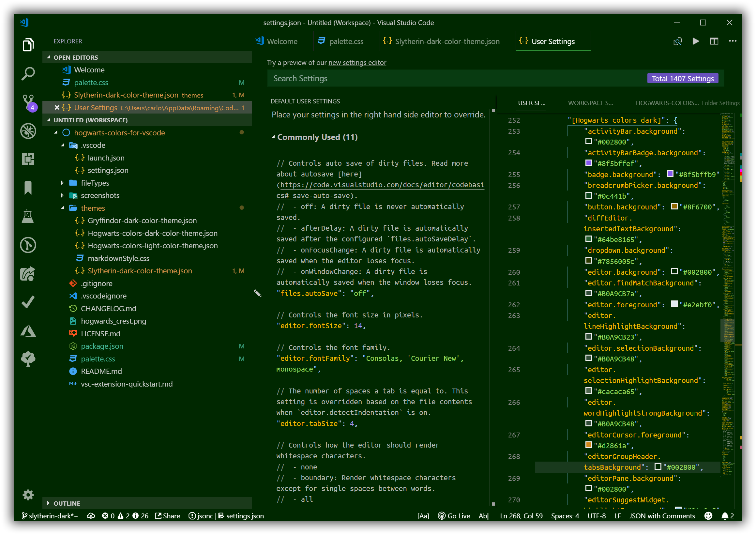756x535 pixels.
Task: Expand the OUTLINE section
Action: pyautogui.click(x=67, y=503)
